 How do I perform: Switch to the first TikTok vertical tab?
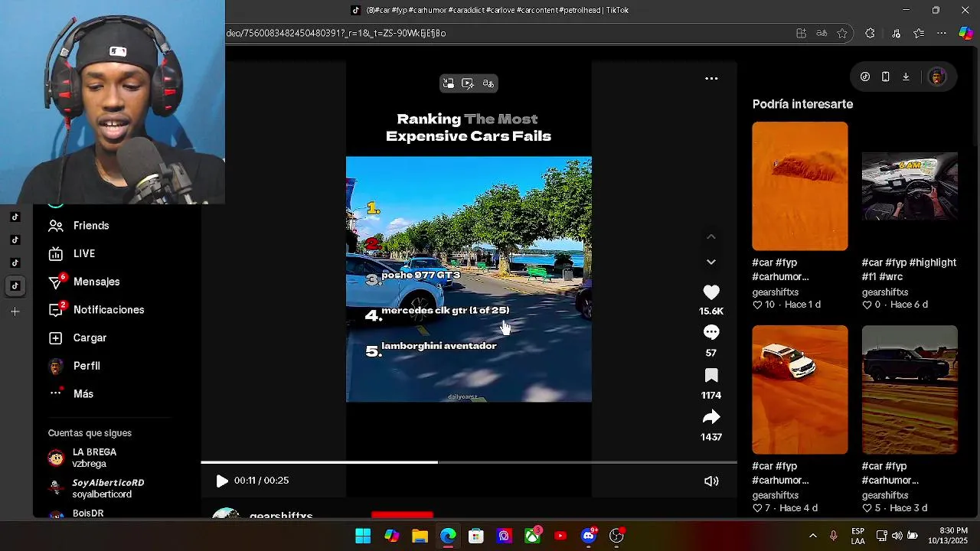[15, 217]
